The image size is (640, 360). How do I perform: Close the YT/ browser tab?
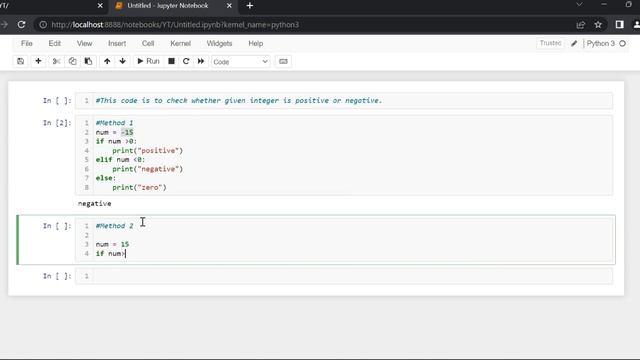pyautogui.click(x=100, y=6)
